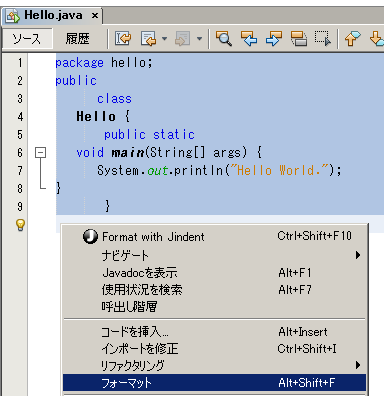
Task: Click the last edit location icon
Action: [123, 38]
